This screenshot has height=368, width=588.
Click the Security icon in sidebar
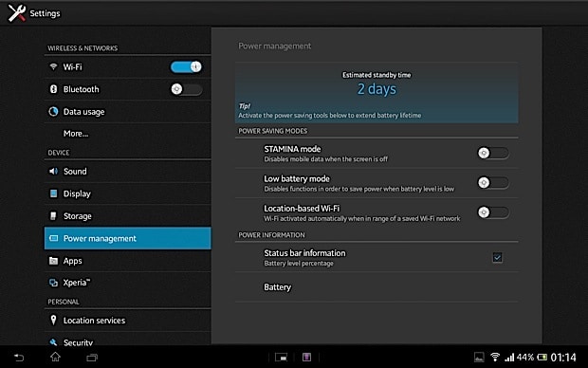pyautogui.click(x=53, y=341)
